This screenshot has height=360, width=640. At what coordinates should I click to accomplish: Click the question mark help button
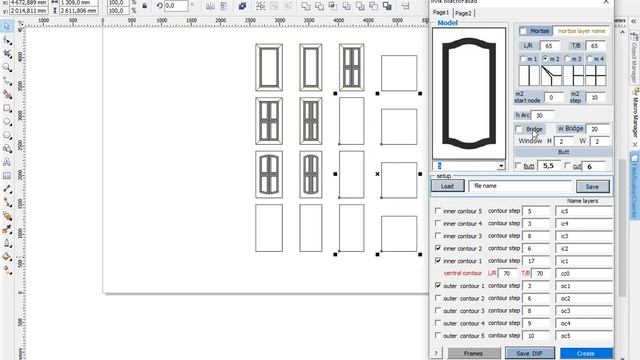pyautogui.click(x=436, y=353)
